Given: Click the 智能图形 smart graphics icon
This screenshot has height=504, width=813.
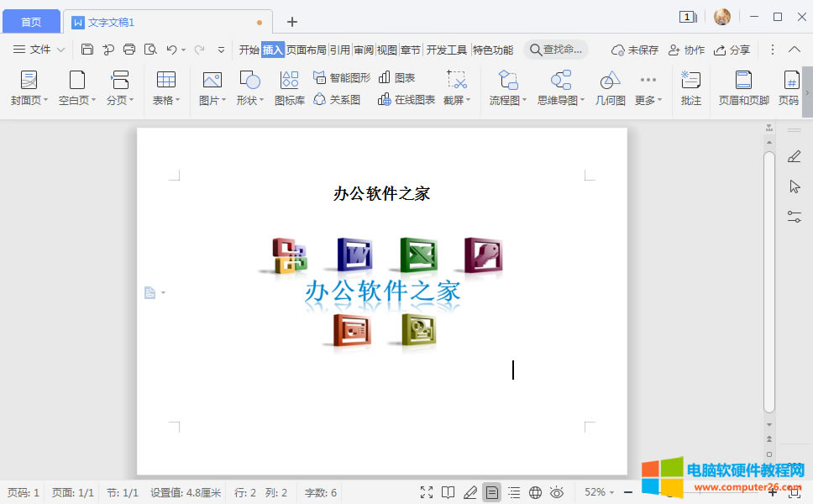Looking at the screenshot, I should click(x=341, y=77).
